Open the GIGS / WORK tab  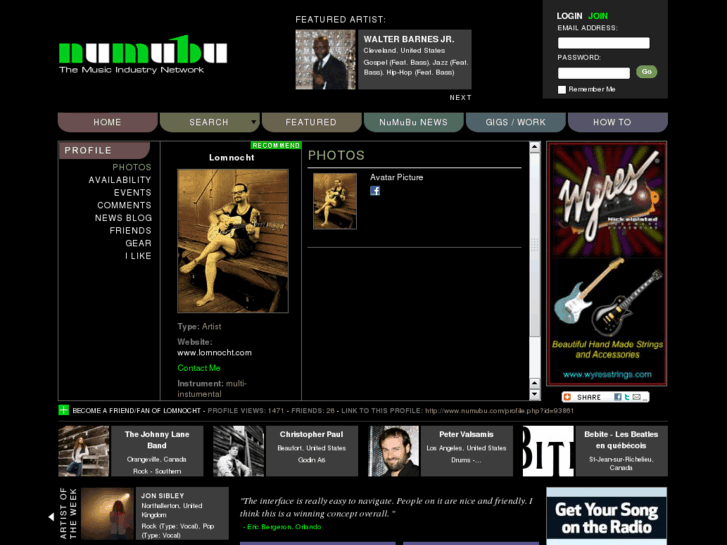pos(516,122)
